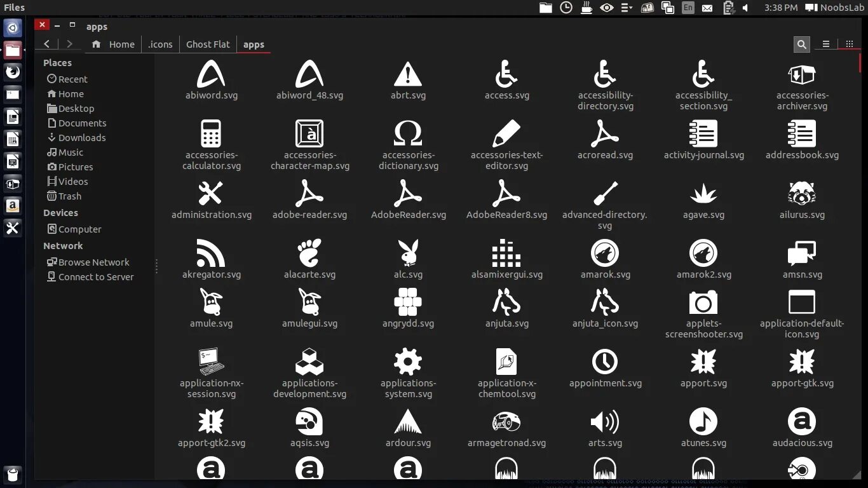Viewport: 868px width, 488px height.
Task: Select the alc.svg bunny icon
Action: click(408, 254)
